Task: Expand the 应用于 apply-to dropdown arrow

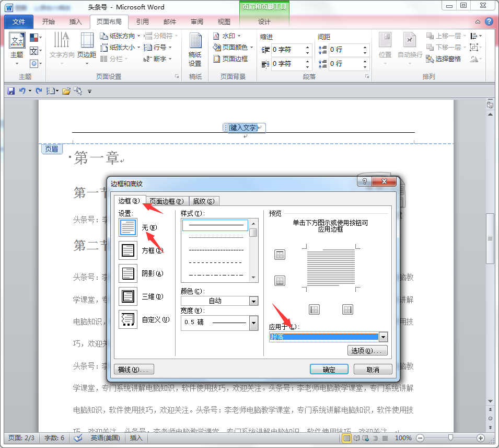Action: pos(383,337)
